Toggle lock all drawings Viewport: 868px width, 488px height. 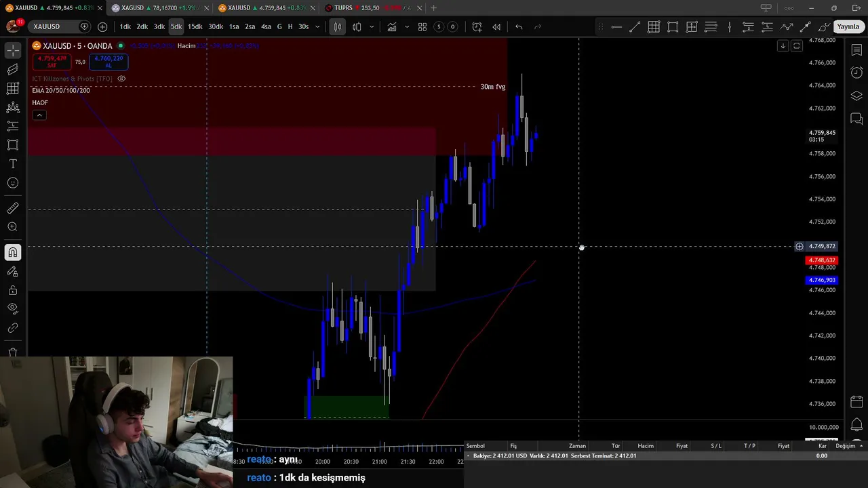tap(13, 290)
